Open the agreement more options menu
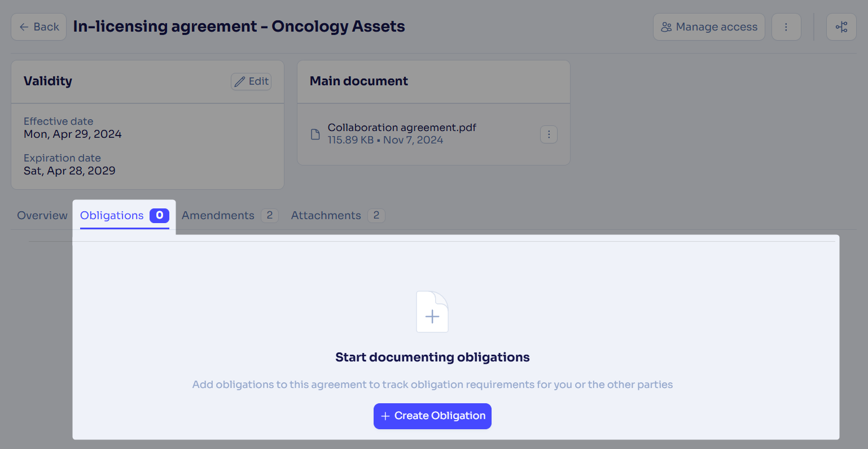868x449 pixels. pos(786,27)
